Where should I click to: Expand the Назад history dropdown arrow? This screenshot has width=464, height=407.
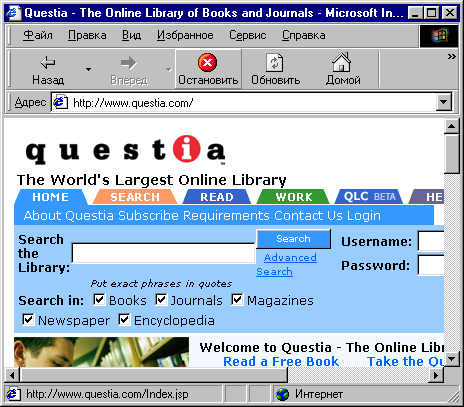[88, 69]
